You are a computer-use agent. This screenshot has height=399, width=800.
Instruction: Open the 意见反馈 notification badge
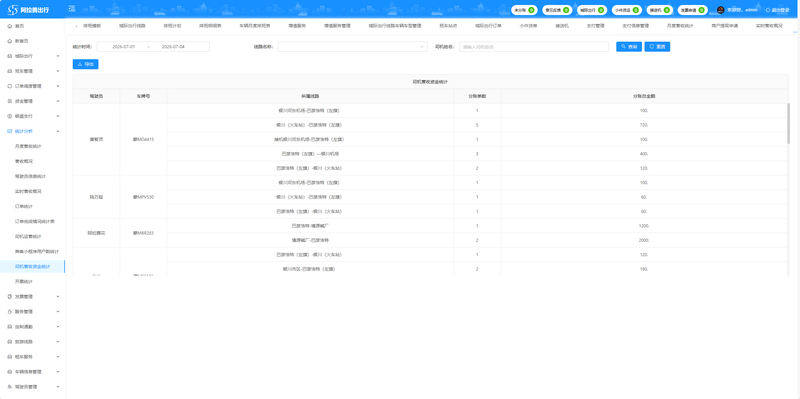tap(557, 10)
